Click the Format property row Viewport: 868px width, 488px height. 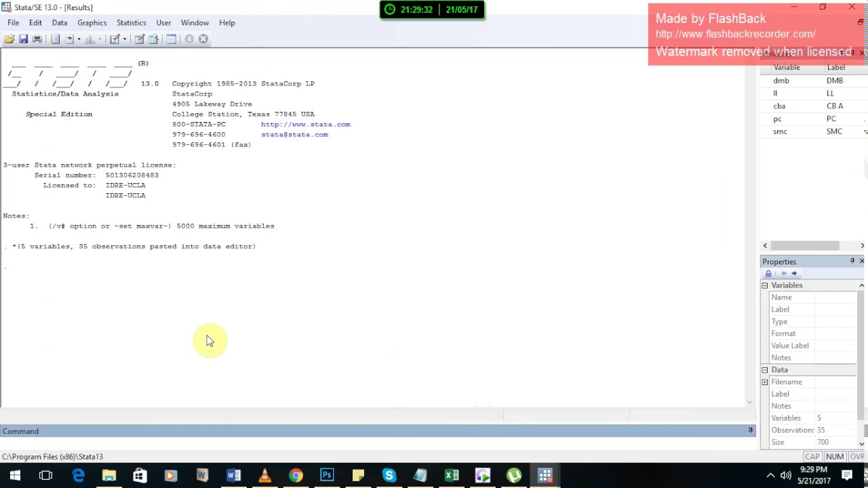pos(814,333)
